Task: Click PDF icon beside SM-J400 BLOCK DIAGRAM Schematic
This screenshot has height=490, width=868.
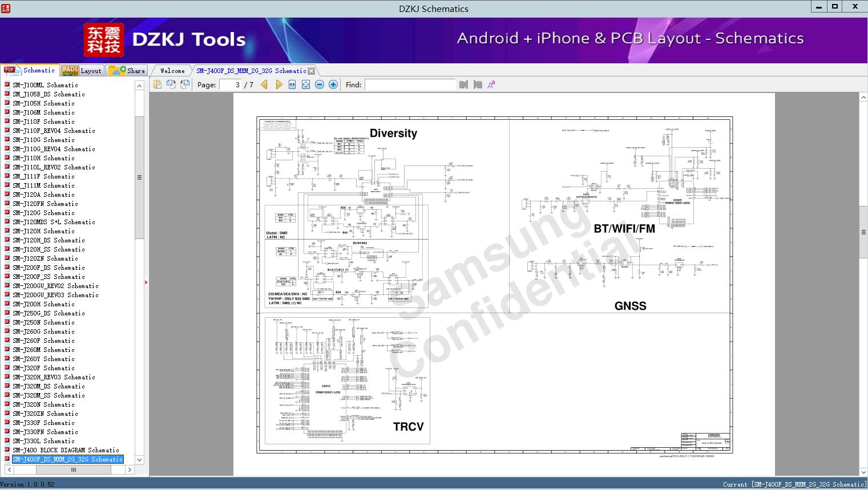Action: (x=7, y=450)
